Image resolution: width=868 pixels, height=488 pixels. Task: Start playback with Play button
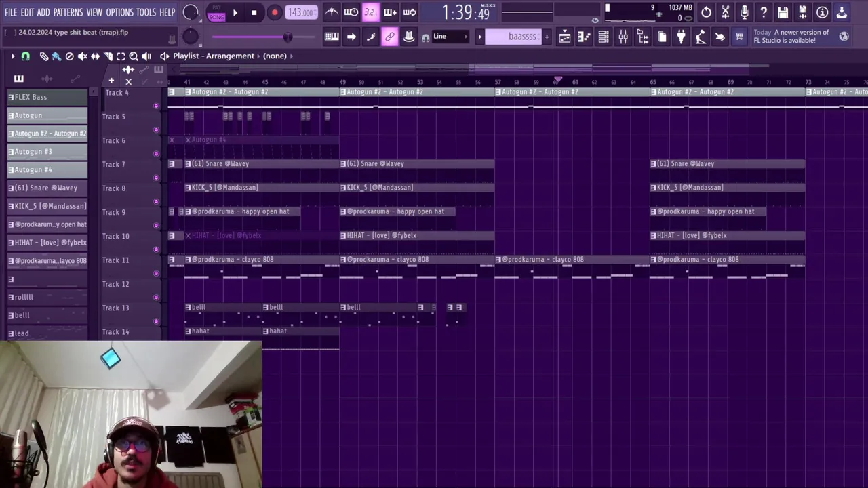[235, 12]
